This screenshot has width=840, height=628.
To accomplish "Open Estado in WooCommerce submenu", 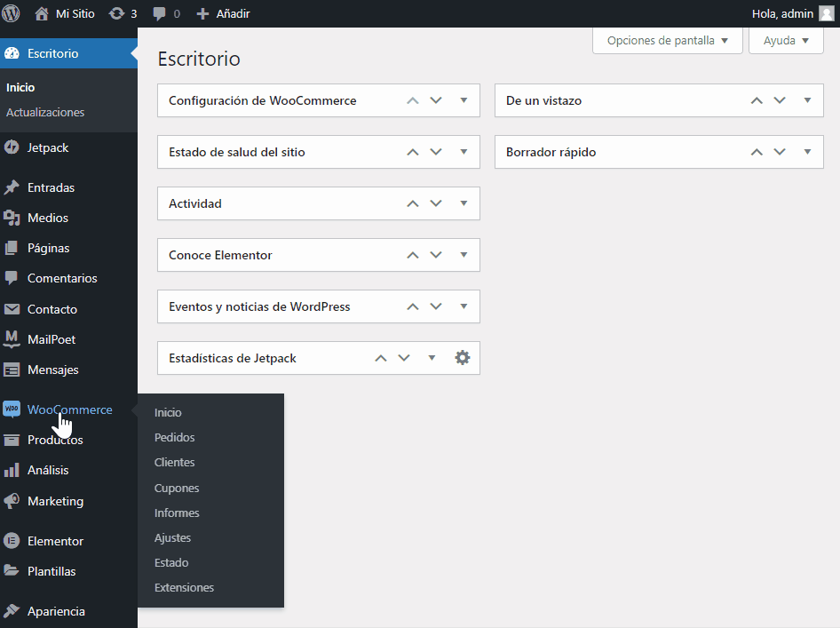I will pos(171,562).
